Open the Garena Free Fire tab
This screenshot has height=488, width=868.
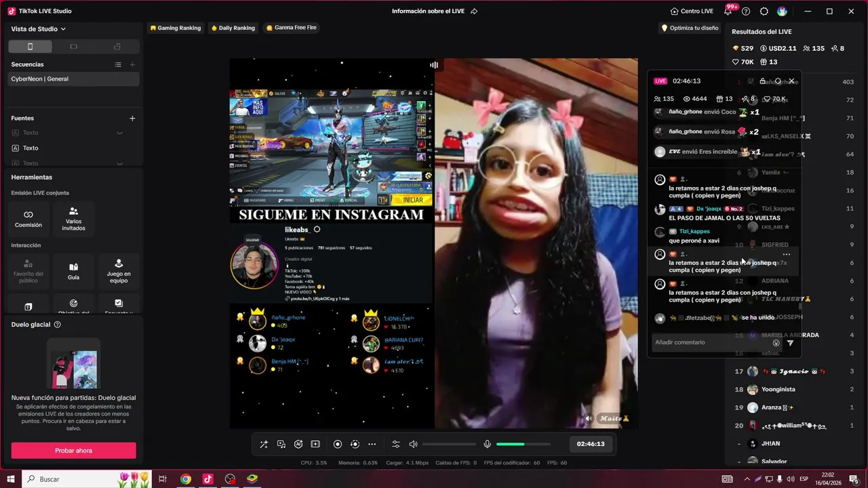[x=292, y=28]
